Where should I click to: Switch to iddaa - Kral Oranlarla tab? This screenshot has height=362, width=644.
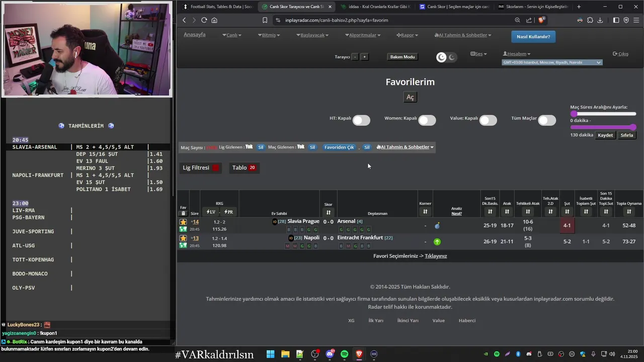pos(375,7)
